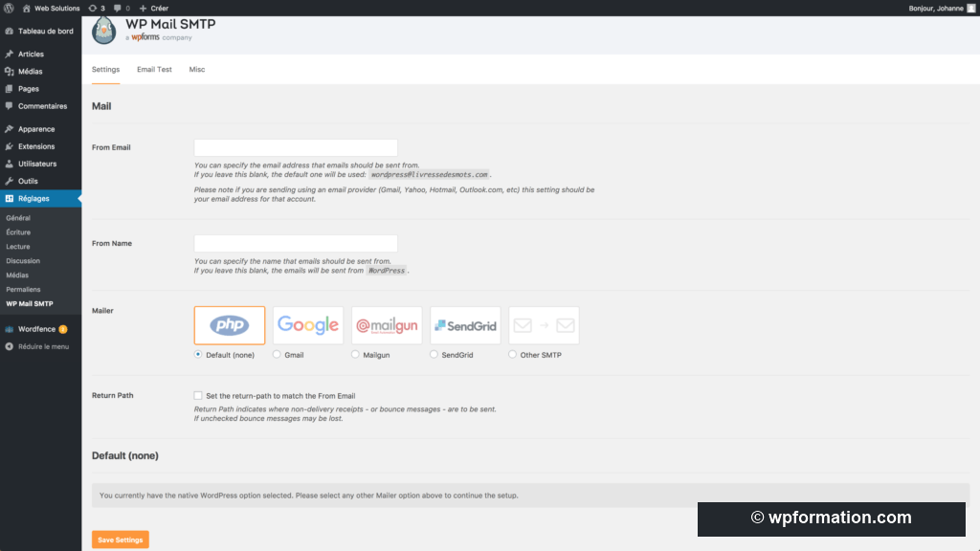Click the Articles pin icon

coord(9,55)
